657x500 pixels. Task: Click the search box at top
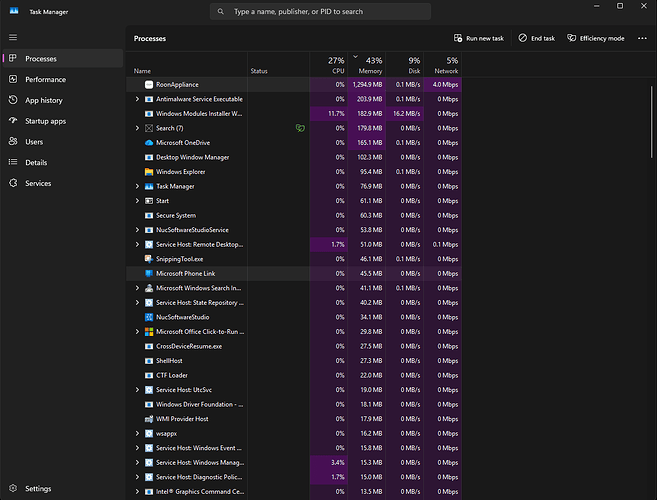(320, 12)
